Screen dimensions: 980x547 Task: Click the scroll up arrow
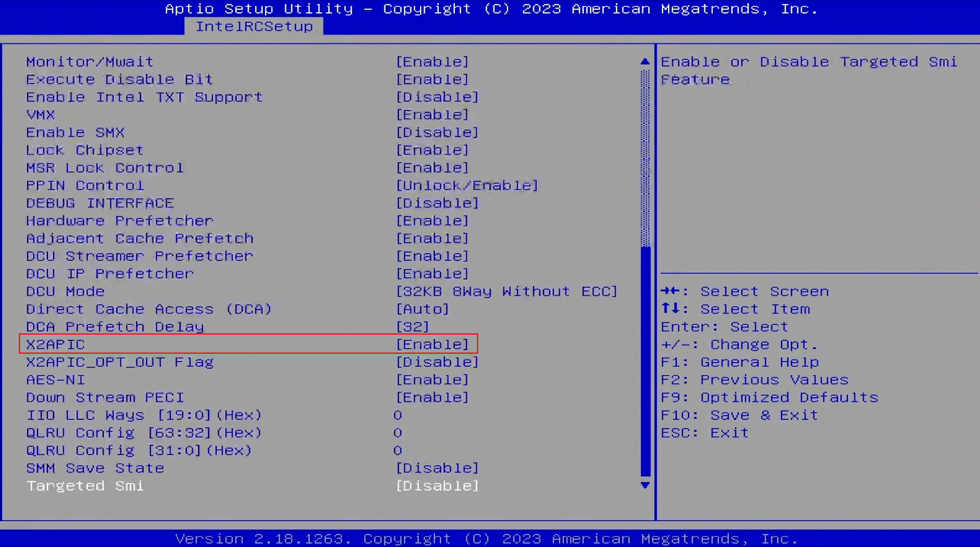[x=645, y=61]
